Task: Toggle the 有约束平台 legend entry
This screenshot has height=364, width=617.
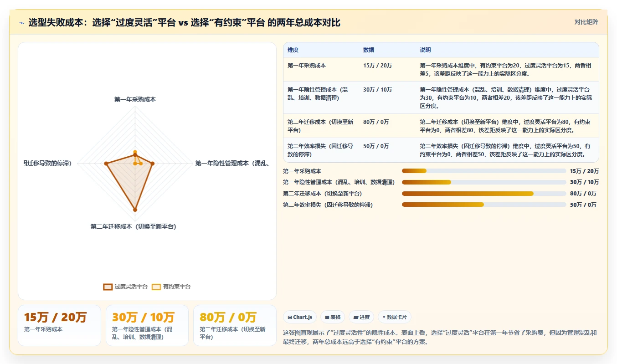Action: click(x=171, y=287)
